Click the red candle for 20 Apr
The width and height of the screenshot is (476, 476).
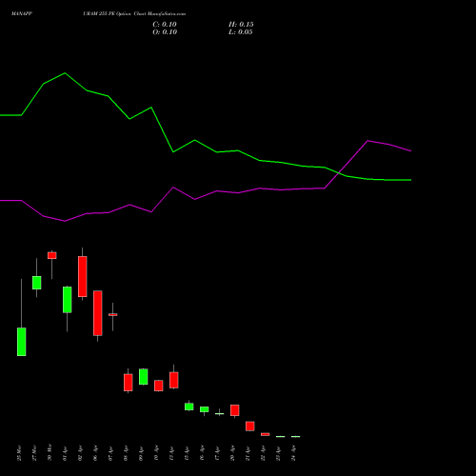tap(235, 410)
